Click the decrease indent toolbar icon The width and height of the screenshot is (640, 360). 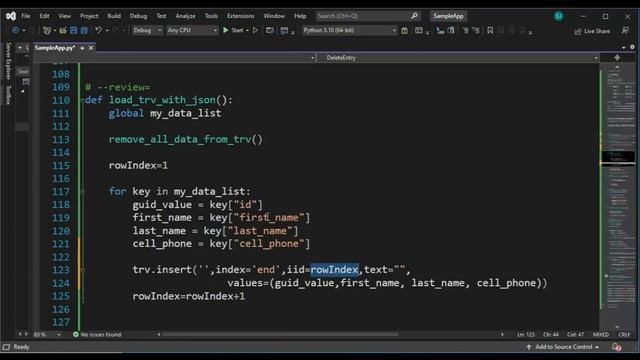pyautogui.click(x=465, y=31)
